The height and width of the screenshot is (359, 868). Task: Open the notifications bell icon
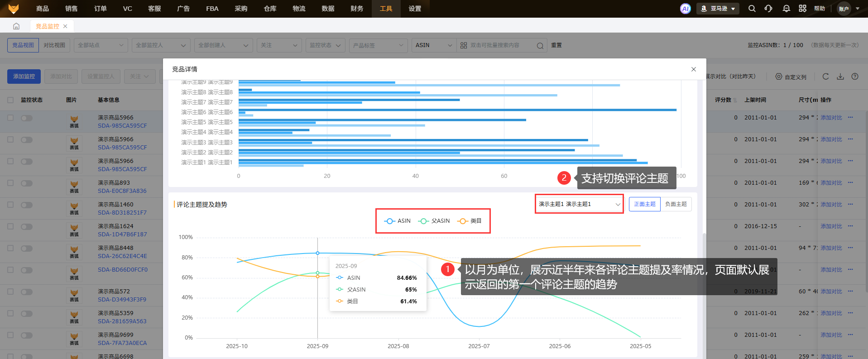click(786, 9)
